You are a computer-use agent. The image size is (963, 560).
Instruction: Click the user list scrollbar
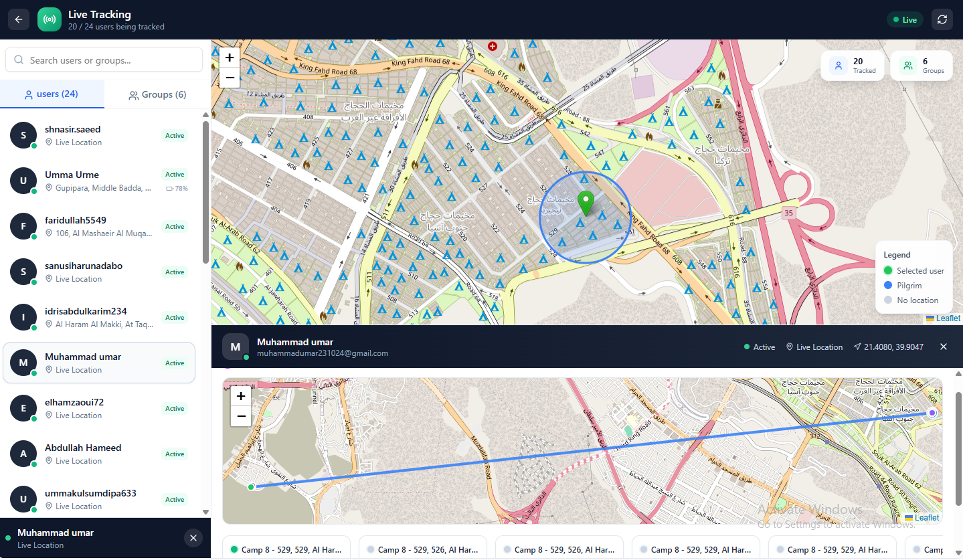(205, 193)
